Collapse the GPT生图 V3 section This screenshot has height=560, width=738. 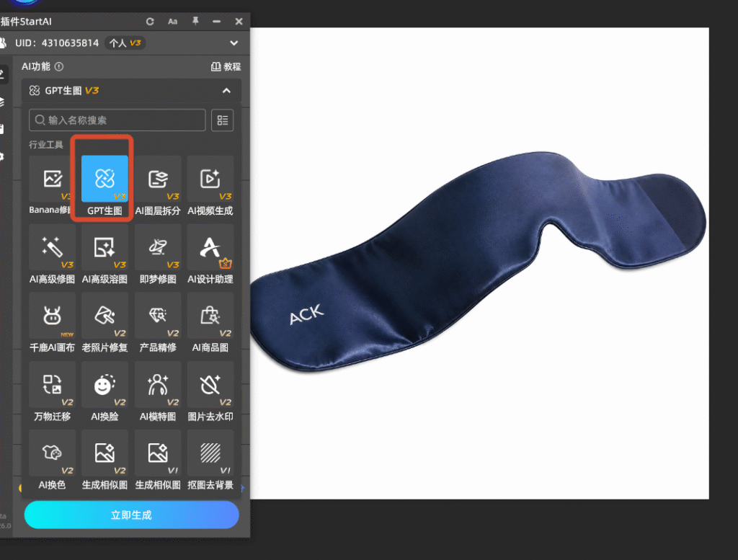tap(226, 90)
